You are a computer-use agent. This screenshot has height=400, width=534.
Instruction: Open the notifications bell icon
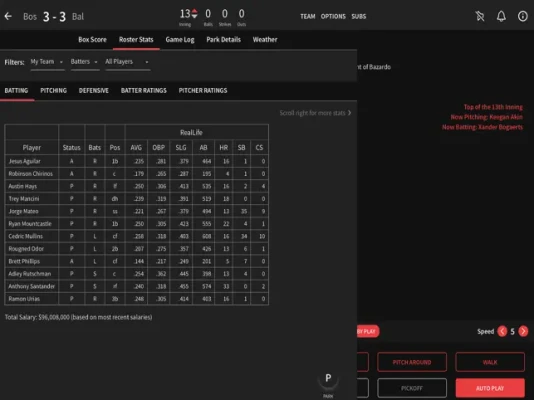tap(501, 16)
